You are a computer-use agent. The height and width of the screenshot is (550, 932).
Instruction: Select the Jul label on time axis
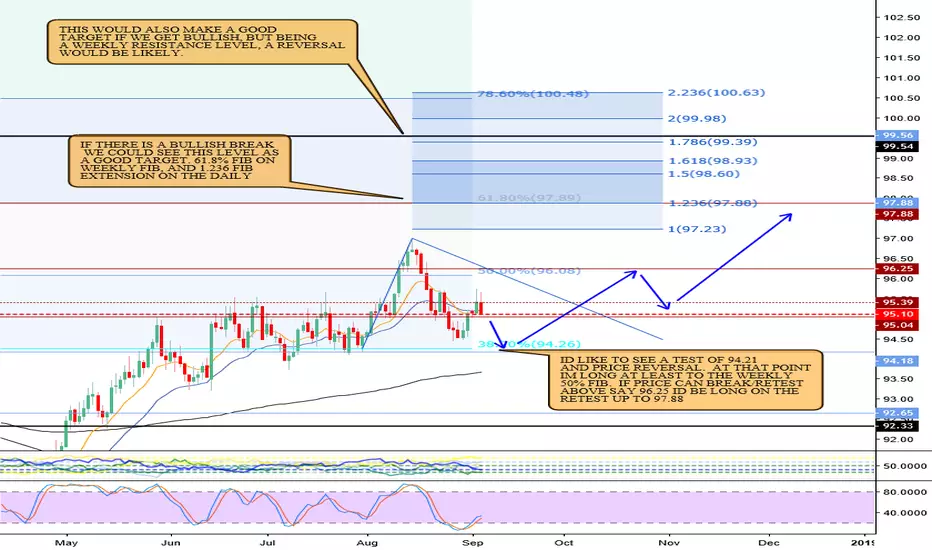coord(269,542)
